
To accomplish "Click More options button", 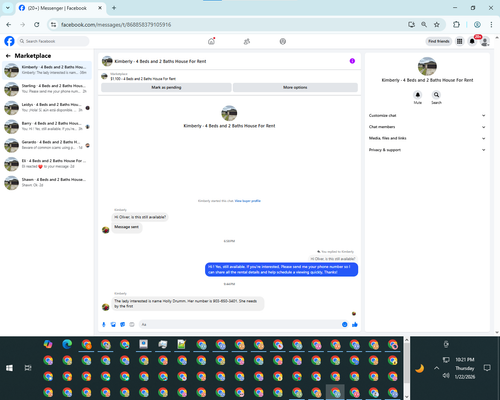I will [295, 87].
